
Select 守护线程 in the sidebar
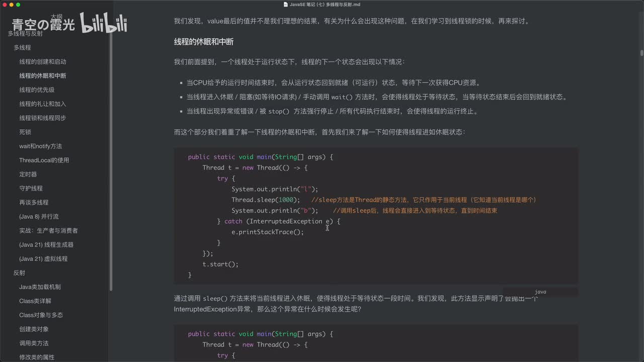[31, 188]
